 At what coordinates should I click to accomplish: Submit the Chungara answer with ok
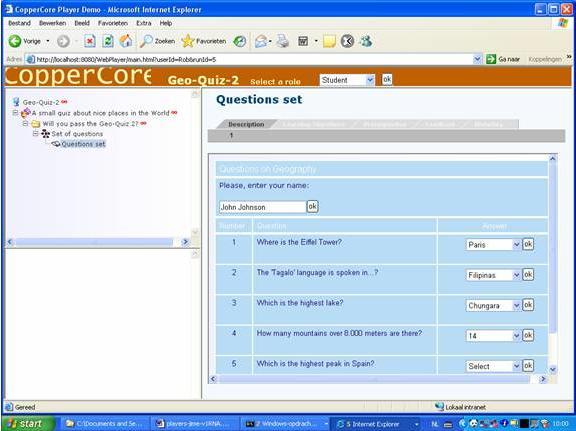528,305
